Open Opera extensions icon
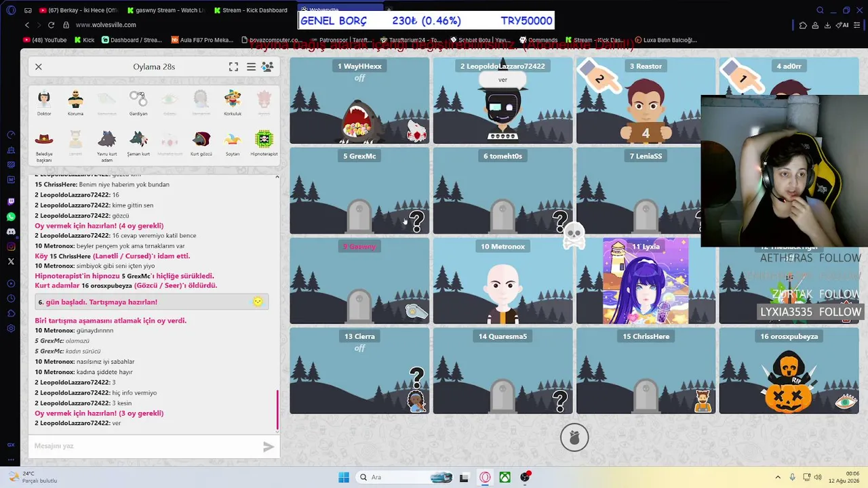The width and height of the screenshot is (868, 488). coord(803,25)
